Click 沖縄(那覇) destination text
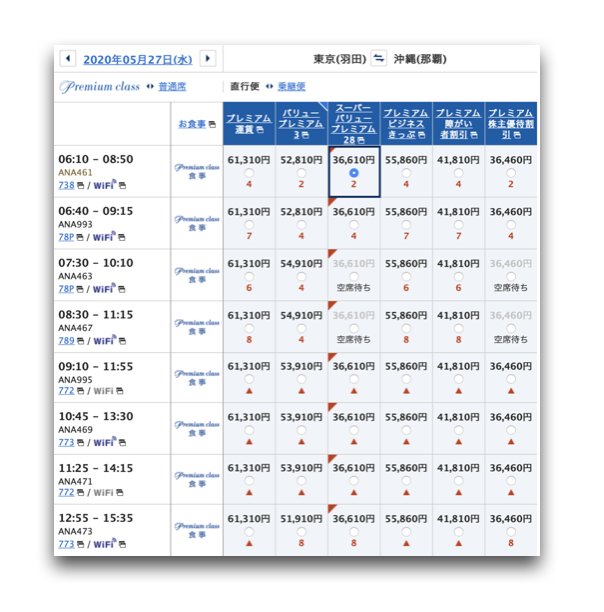 (x=420, y=59)
